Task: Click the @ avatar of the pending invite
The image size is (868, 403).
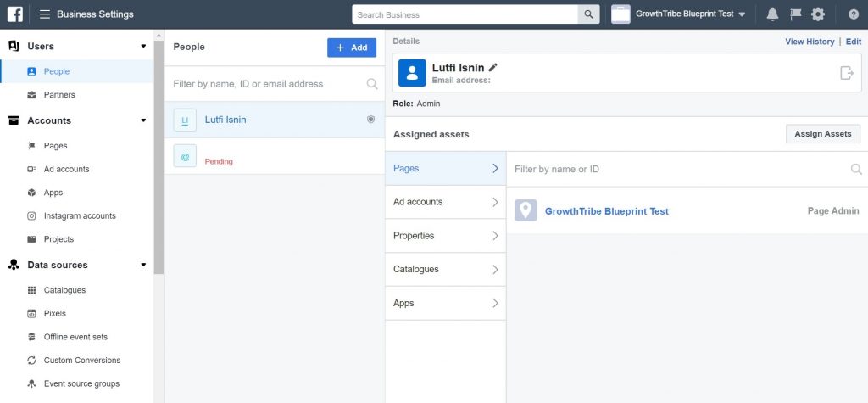Action: point(185,156)
